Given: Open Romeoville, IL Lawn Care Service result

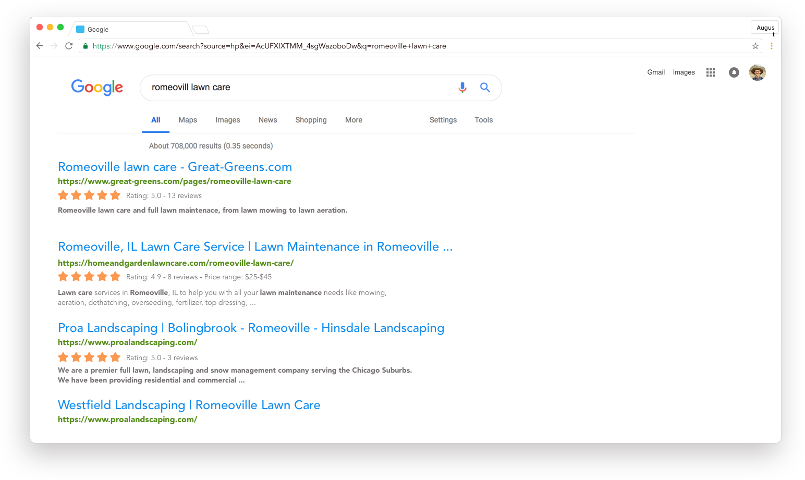Looking at the screenshot, I should pyautogui.click(x=255, y=247).
